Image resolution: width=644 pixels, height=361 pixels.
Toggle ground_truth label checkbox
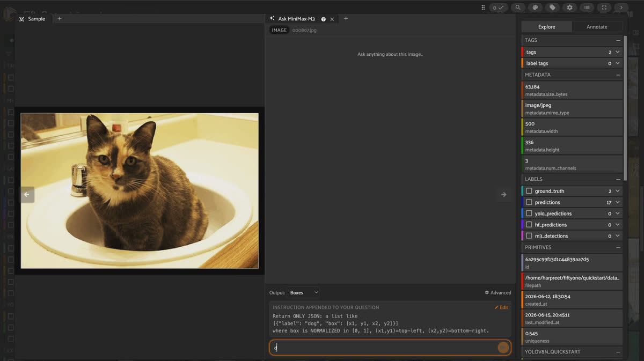(x=529, y=191)
